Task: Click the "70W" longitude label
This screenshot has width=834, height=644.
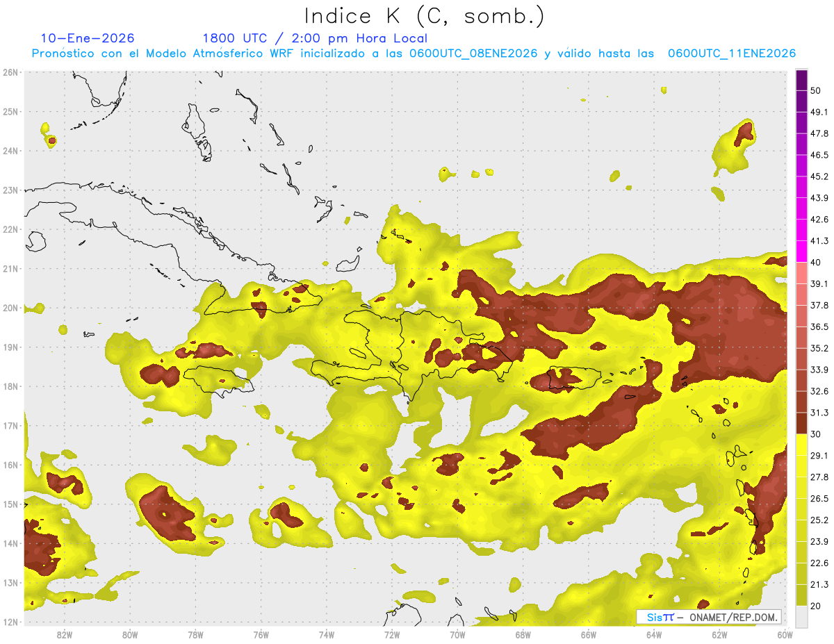Action: (457, 634)
